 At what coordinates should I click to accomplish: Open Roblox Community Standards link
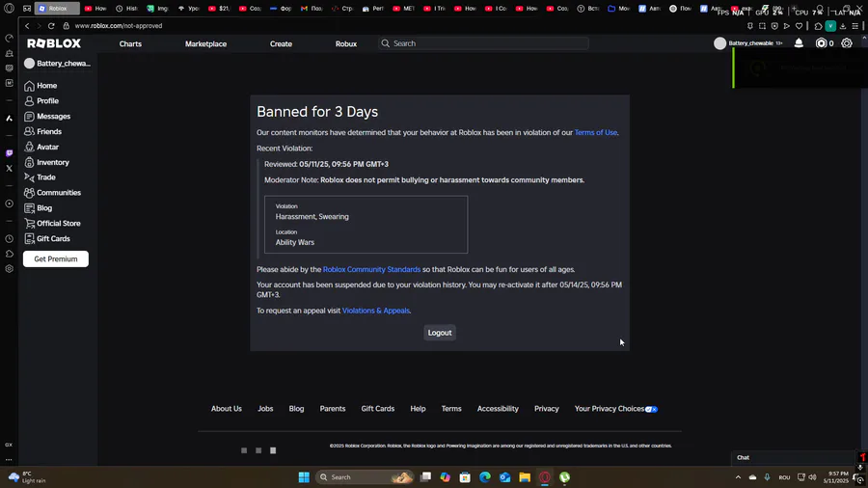[371, 269]
